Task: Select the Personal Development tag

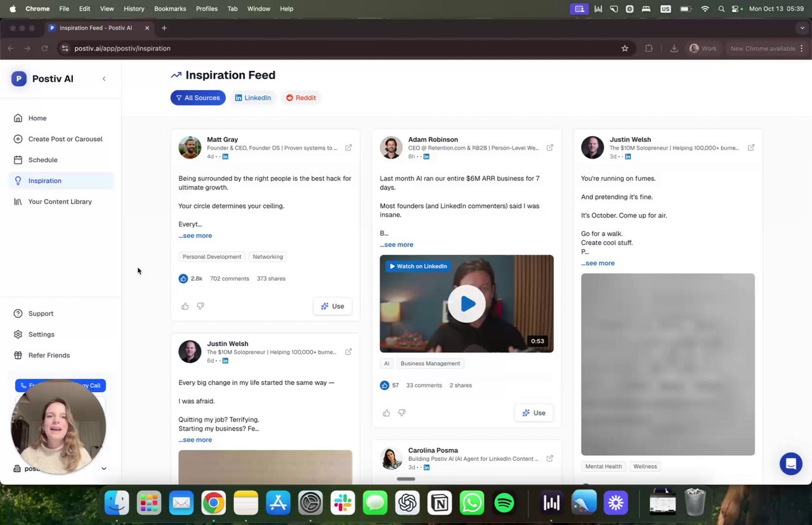Action: pos(212,257)
